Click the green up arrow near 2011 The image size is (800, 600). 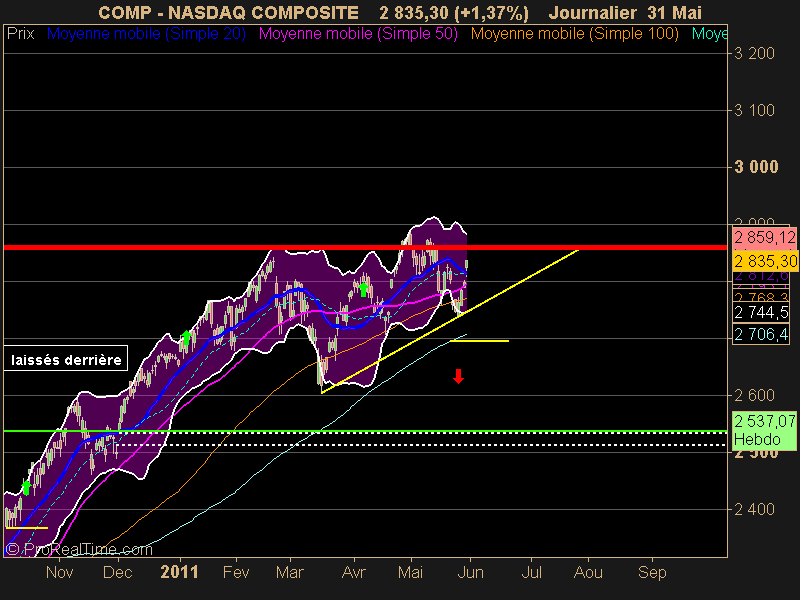(187, 338)
